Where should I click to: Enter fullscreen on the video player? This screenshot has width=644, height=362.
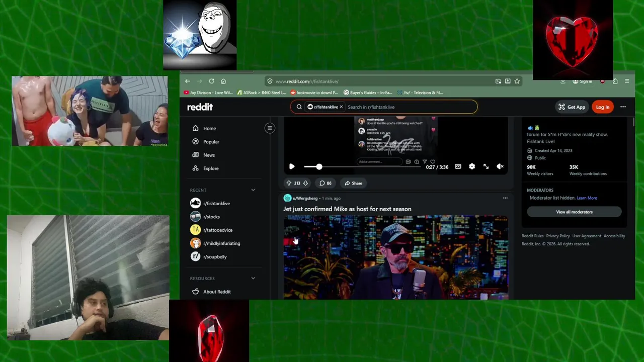pyautogui.click(x=486, y=166)
